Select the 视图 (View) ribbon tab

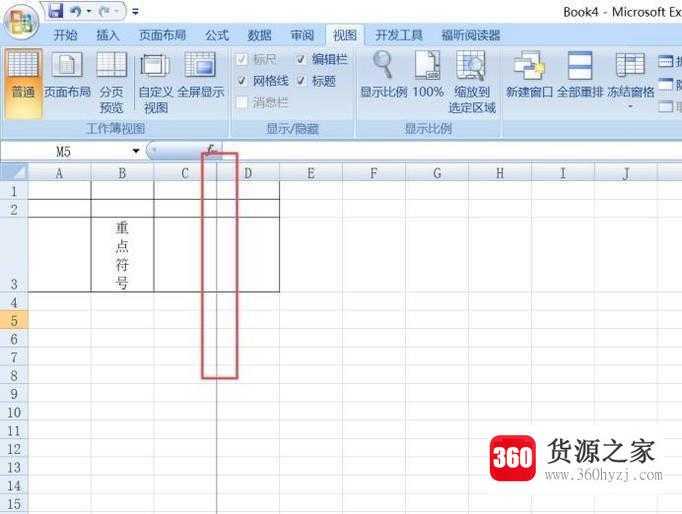[x=345, y=35]
